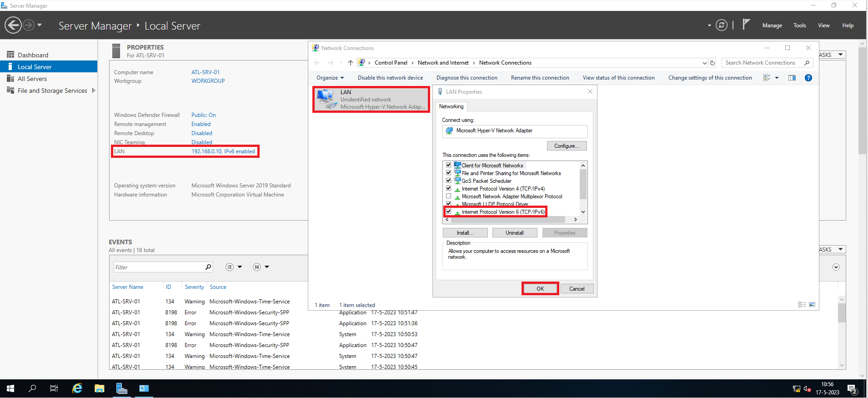
Task: Enable Microsoft Network Adapter Multiplexor Protocol checkbox
Action: (449, 196)
